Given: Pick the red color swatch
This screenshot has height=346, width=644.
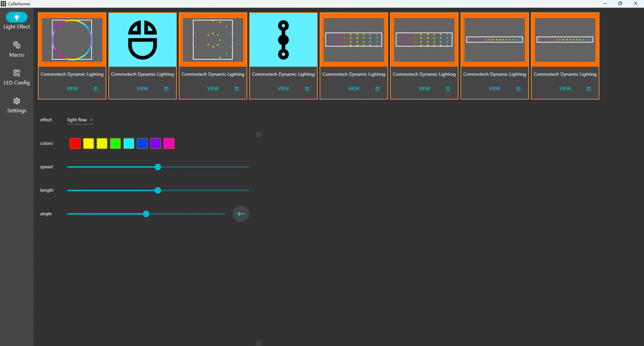Looking at the screenshot, I should coord(75,143).
